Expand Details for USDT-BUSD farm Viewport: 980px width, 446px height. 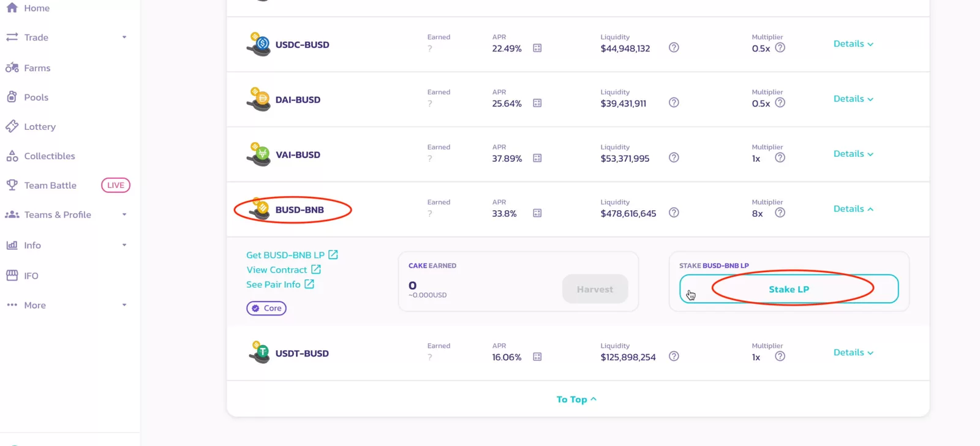pyautogui.click(x=853, y=352)
